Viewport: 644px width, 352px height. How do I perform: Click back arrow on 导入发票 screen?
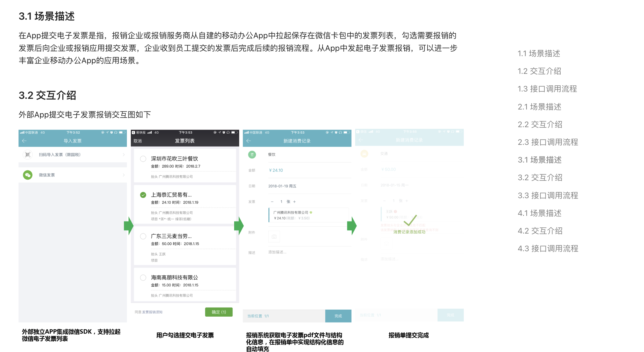coord(24,141)
